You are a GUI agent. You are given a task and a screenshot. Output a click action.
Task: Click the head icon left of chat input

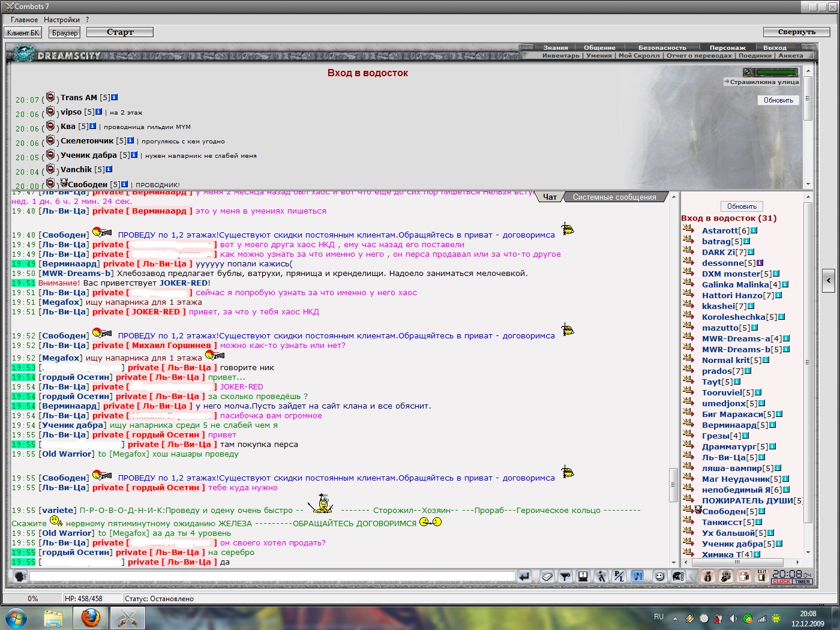20,577
